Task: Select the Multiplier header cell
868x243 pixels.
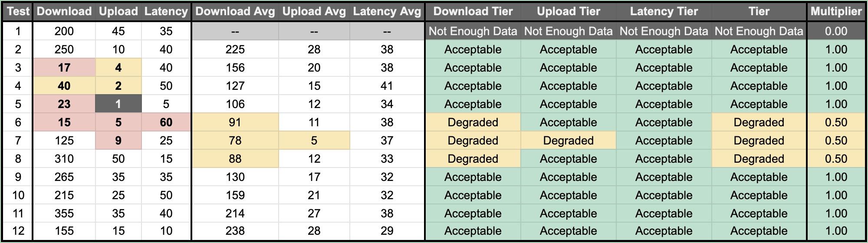Action: point(836,12)
